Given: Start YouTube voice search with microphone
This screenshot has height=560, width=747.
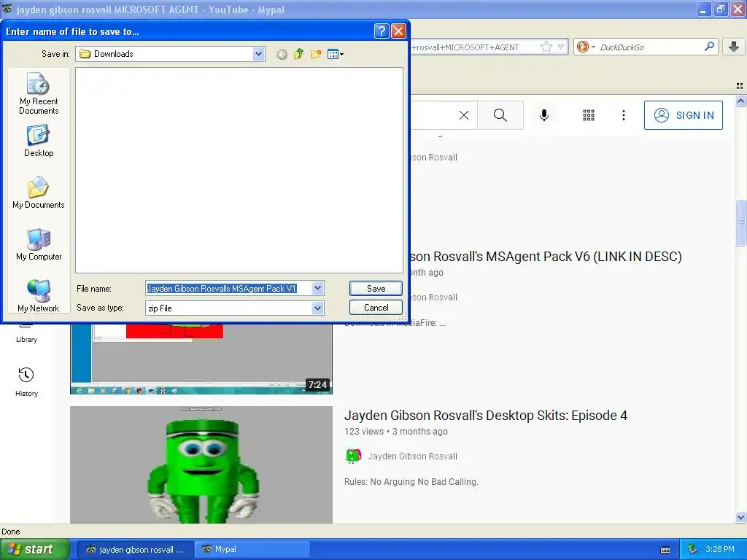Looking at the screenshot, I should point(544,115).
